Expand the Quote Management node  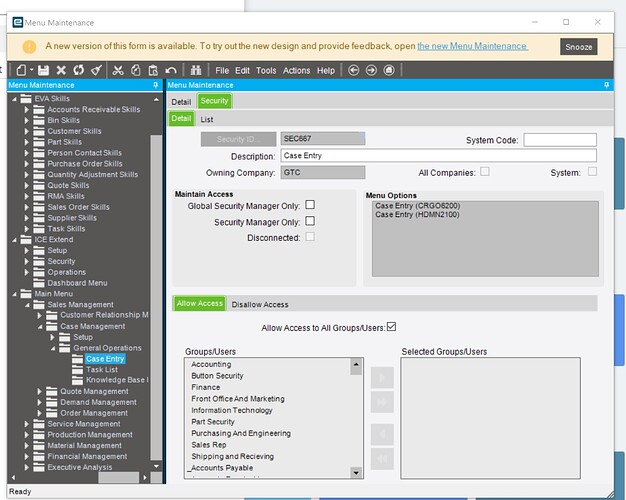(40, 391)
